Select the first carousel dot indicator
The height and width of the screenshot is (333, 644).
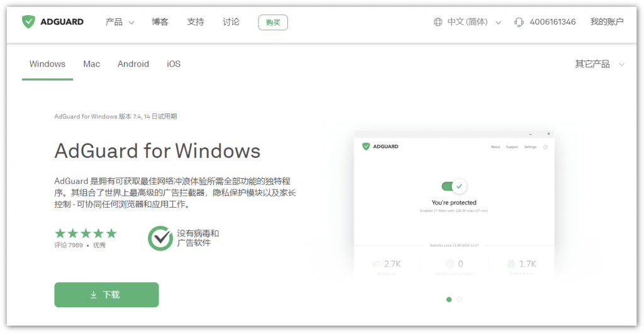tap(449, 300)
